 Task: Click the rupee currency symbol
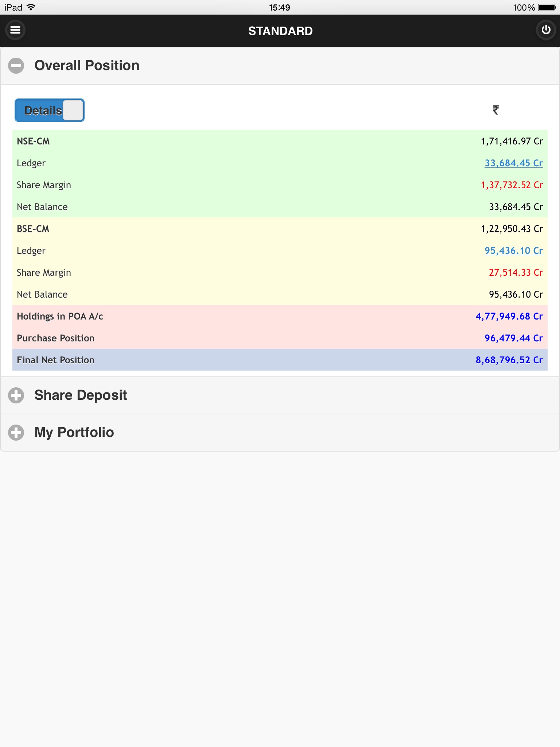click(495, 110)
